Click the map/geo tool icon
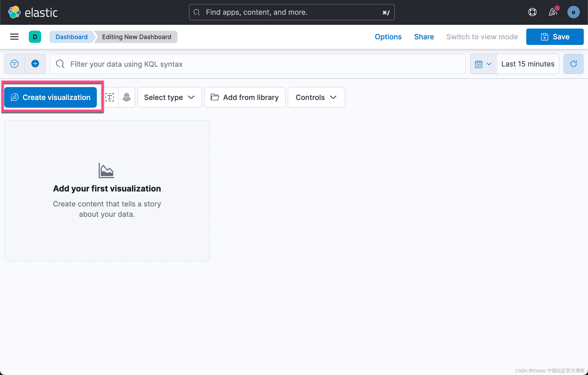 click(127, 97)
